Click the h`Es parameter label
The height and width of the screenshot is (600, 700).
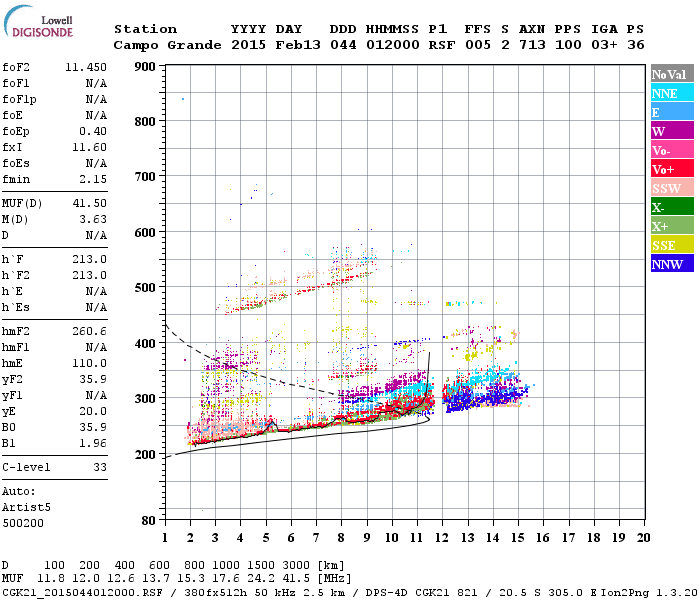point(16,308)
